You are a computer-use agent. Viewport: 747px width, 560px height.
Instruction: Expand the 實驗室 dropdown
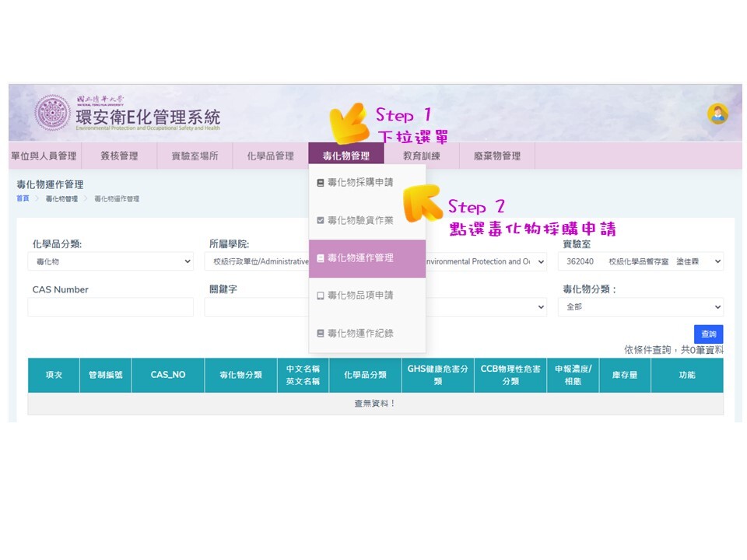pyautogui.click(x=640, y=262)
